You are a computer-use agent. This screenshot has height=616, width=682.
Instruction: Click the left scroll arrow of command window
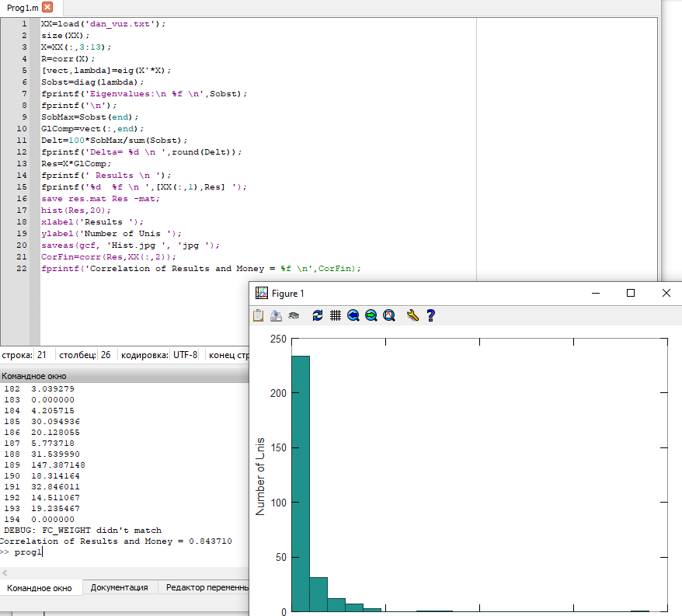[x=5, y=572]
